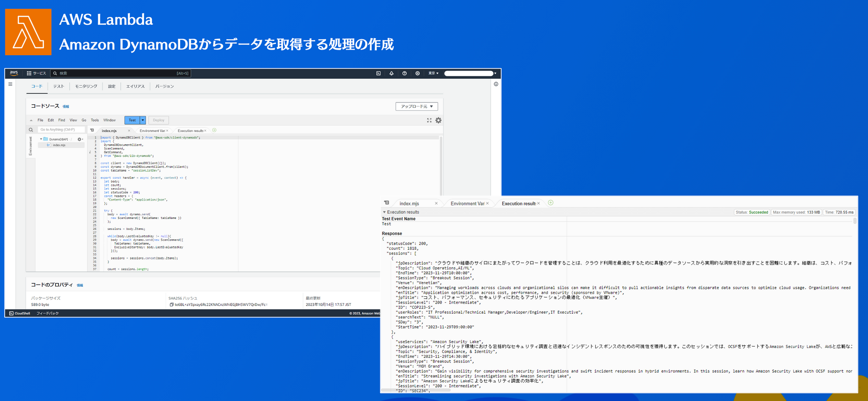Open the account name dropdown
Viewport: 868px width, 401px height.
click(x=470, y=73)
